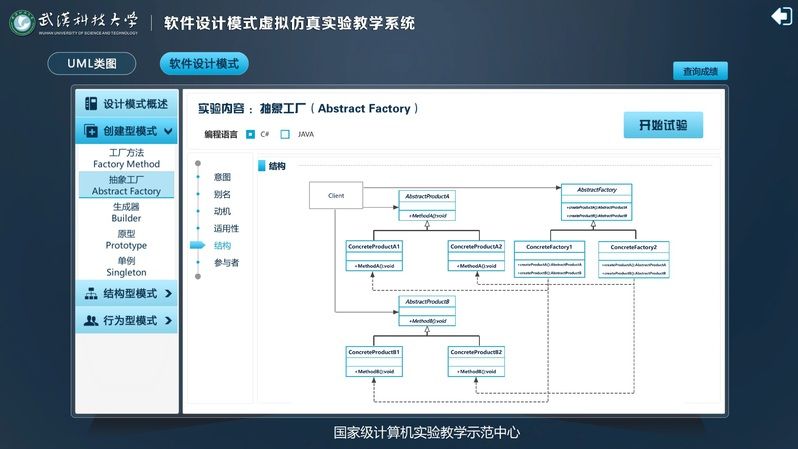This screenshot has width=798, height=449.
Task: Click the 行为型模式 people icon
Action: (x=91, y=321)
